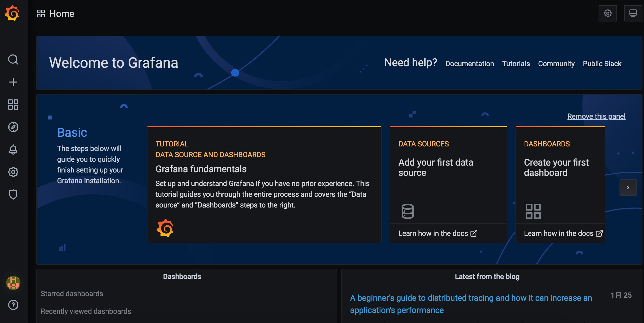Open the dashboard settings gear at top right
Viewport: 644px width, 323px height.
tap(608, 13)
